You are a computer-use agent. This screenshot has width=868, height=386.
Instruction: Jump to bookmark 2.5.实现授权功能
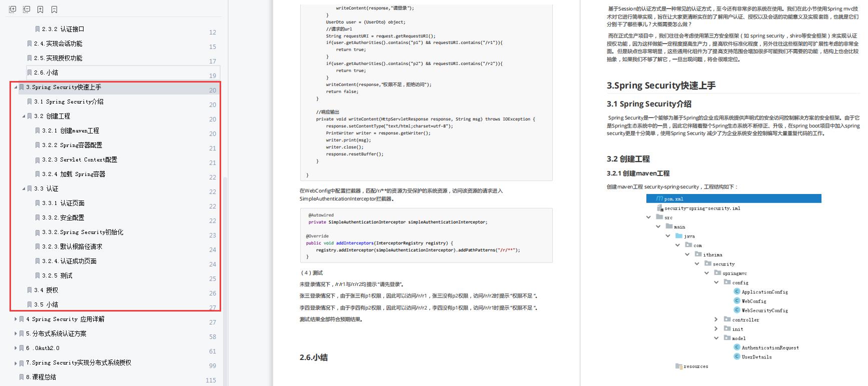(58, 58)
